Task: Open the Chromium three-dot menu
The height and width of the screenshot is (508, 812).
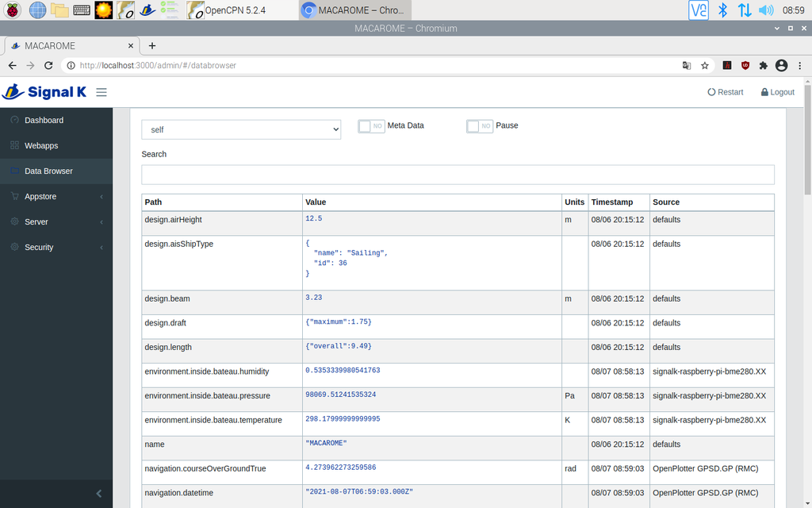Action: [x=799, y=65]
